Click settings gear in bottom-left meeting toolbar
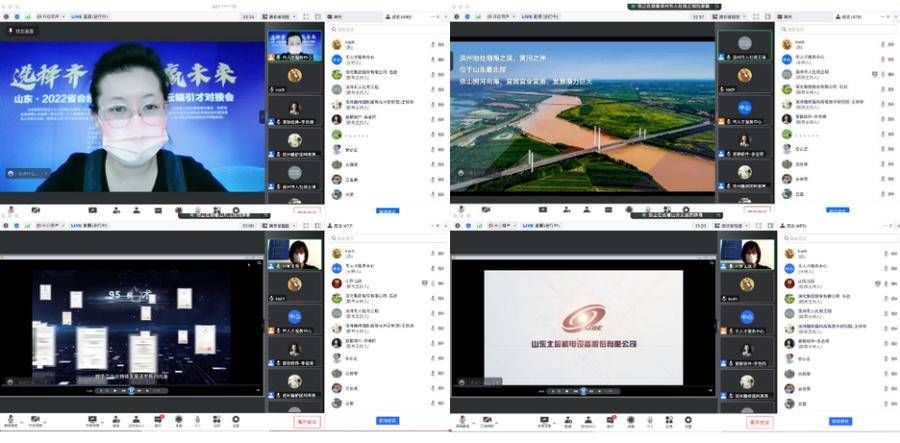The height and width of the screenshot is (443, 900). click(236, 420)
